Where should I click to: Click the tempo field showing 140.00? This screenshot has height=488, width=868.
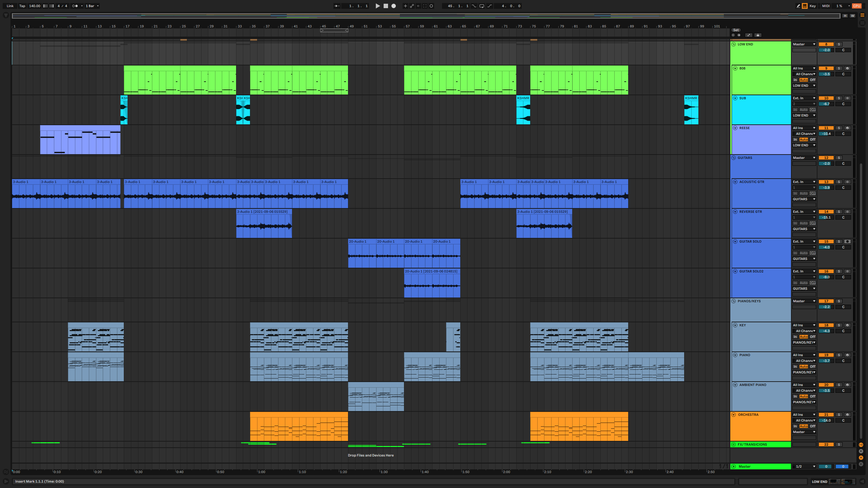point(34,6)
